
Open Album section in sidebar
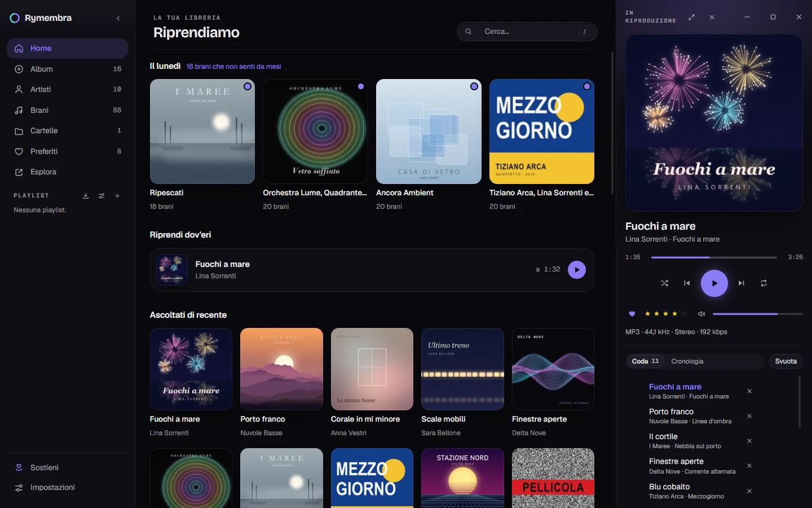[68, 69]
